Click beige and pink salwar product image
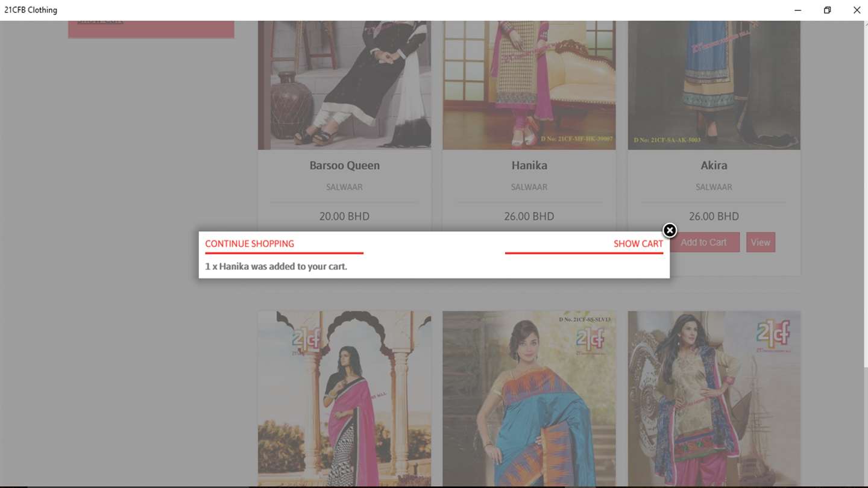868x488 pixels. click(714, 398)
